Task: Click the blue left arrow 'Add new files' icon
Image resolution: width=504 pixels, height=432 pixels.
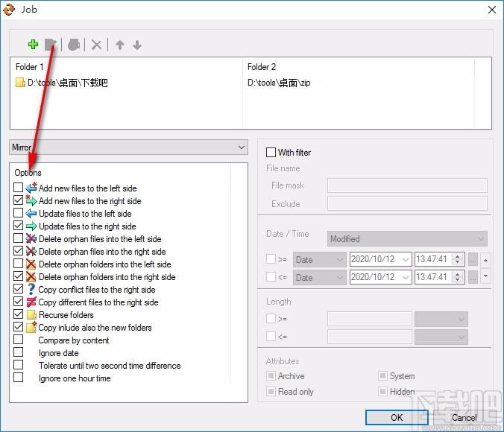Action: pyautogui.click(x=31, y=188)
